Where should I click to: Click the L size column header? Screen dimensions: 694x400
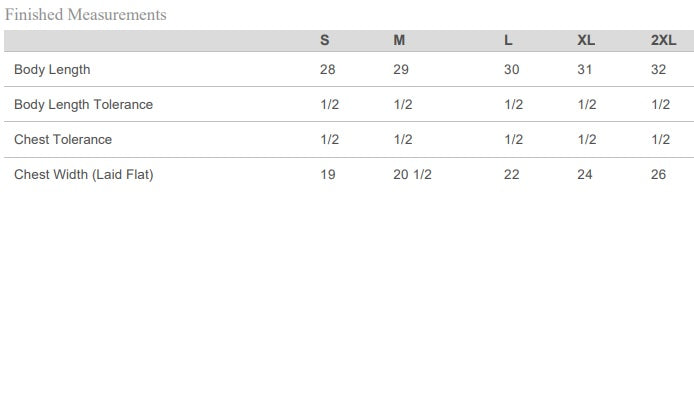pos(508,41)
